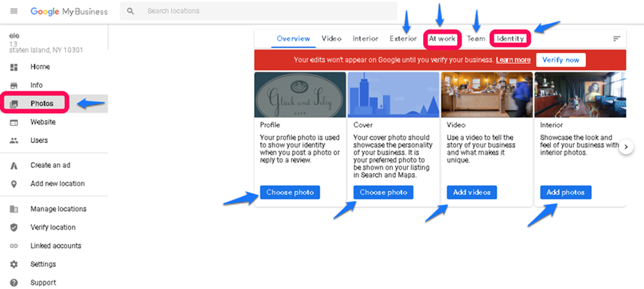Focus the Search locations field
The height and width of the screenshot is (289, 644).
pyautogui.click(x=259, y=11)
